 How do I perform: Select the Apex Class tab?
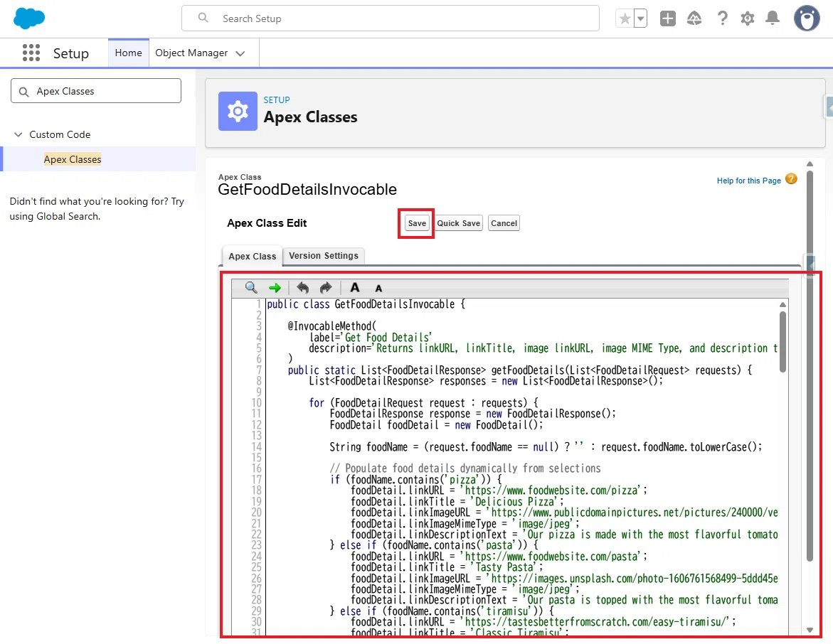point(252,256)
